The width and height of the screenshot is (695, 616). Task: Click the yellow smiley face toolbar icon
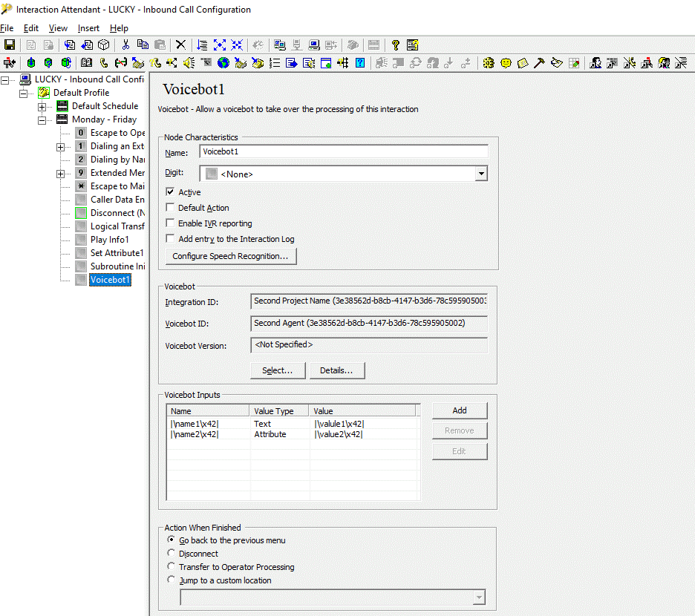[506, 63]
